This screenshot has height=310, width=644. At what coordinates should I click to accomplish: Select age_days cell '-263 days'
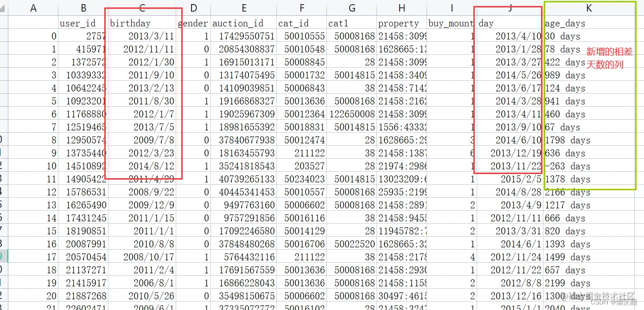tap(589, 166)
